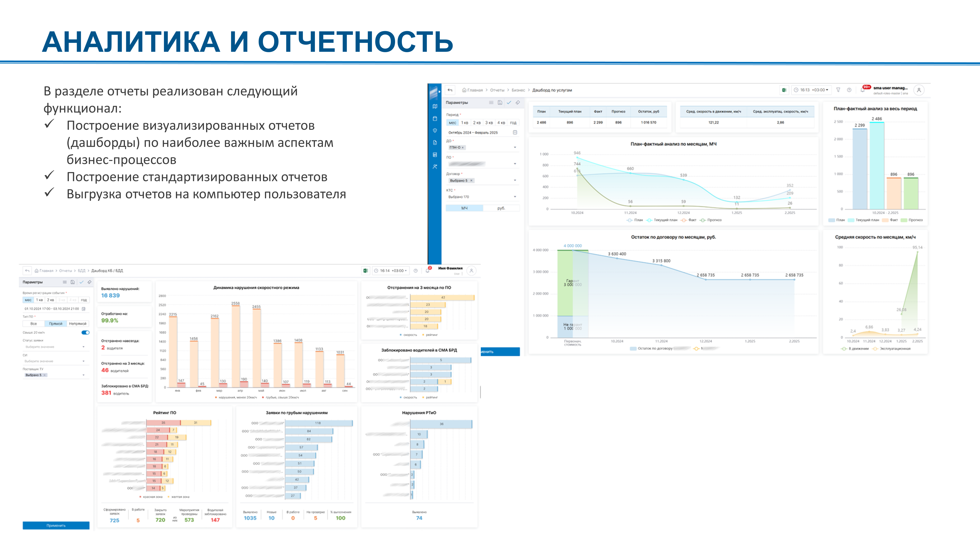980x551 pixels.
Task: Click the Прогноз legend swatch in period chart
Action: tap(904, 220)
